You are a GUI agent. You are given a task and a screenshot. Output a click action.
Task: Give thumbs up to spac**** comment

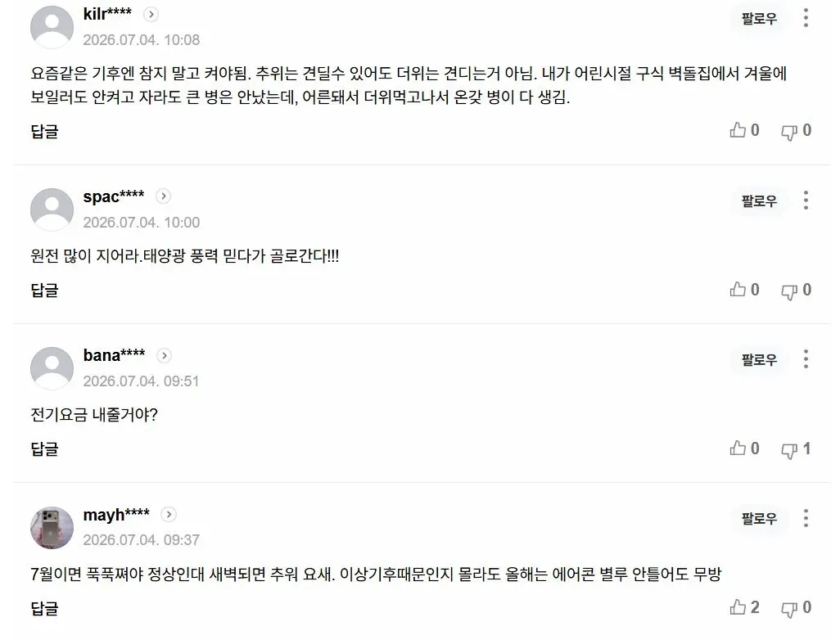pos(738,289)
